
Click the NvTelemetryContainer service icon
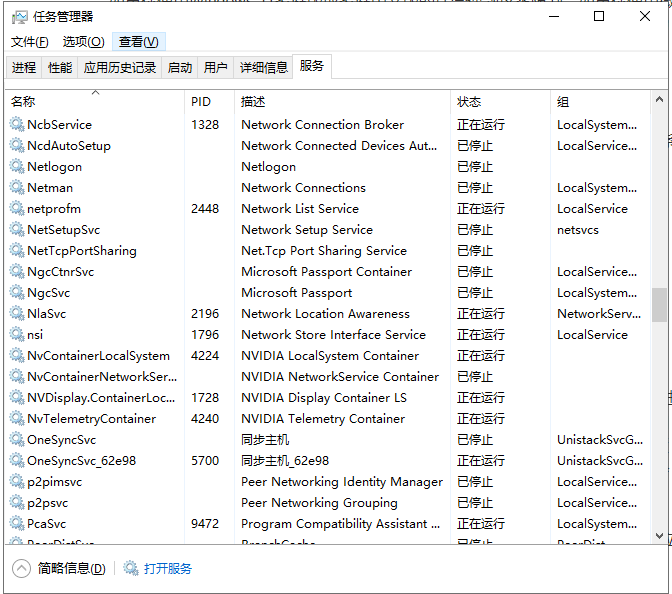[17, 419]
